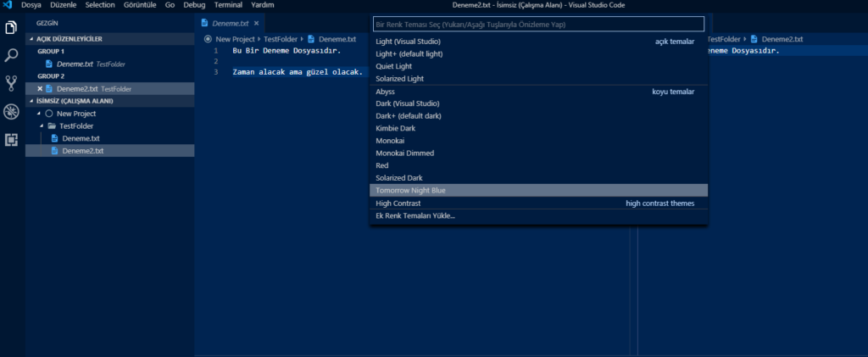Viewport: 868px width, 357px height.
Task: Click line number 2 in left editor
Action: point(215,62)
